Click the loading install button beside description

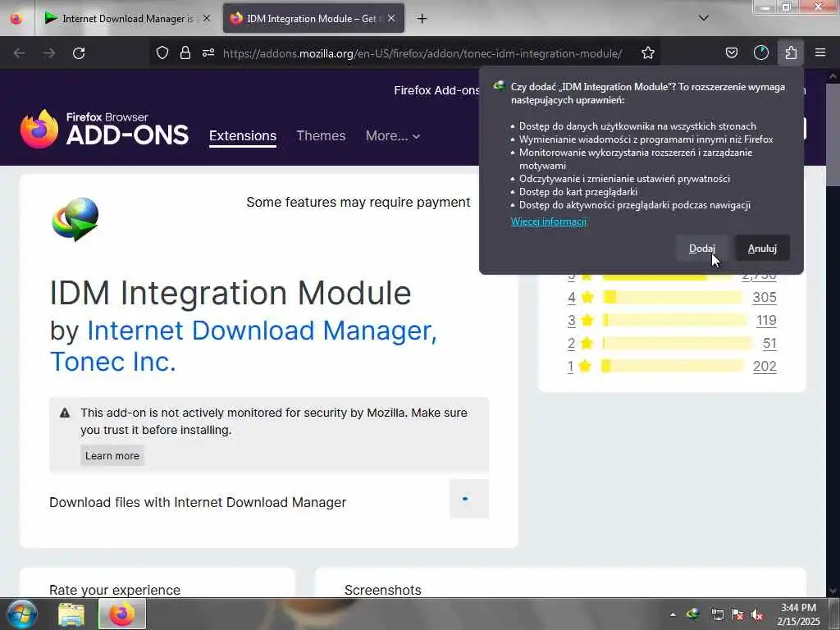click(x=468, y=499)
